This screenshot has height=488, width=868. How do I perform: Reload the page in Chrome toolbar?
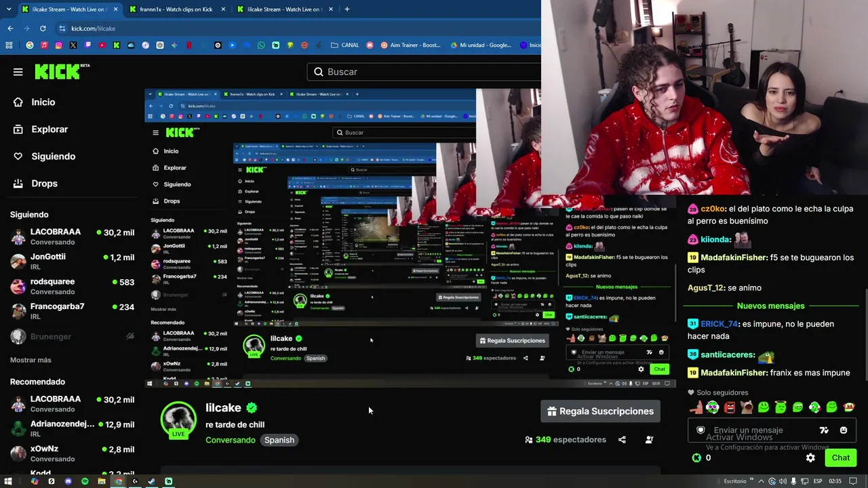[43, 28]
